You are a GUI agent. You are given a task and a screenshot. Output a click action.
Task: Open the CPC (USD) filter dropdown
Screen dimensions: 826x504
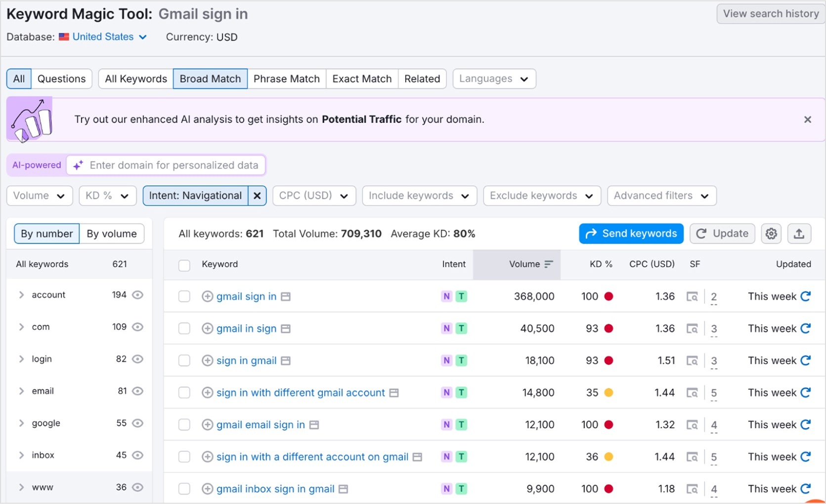[314, 196]
